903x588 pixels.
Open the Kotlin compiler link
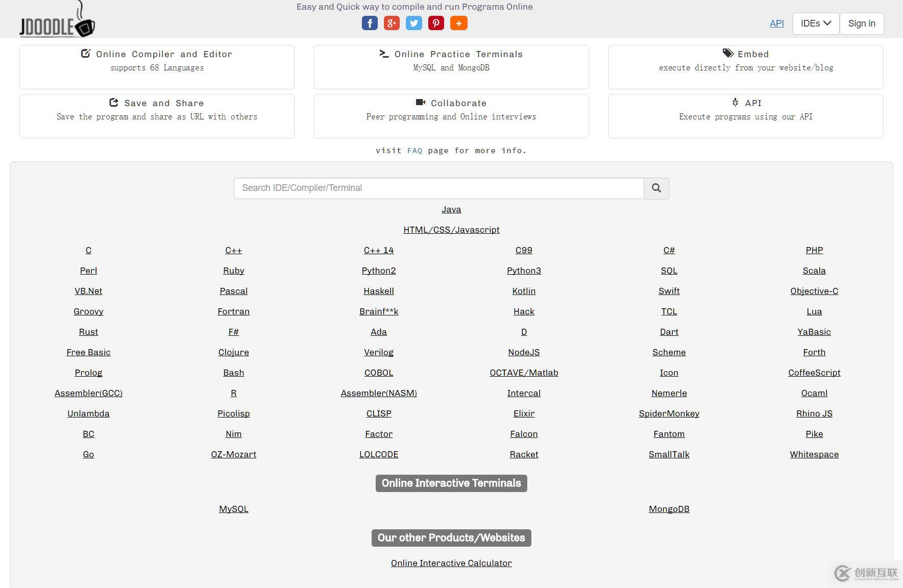pos(524,291)
